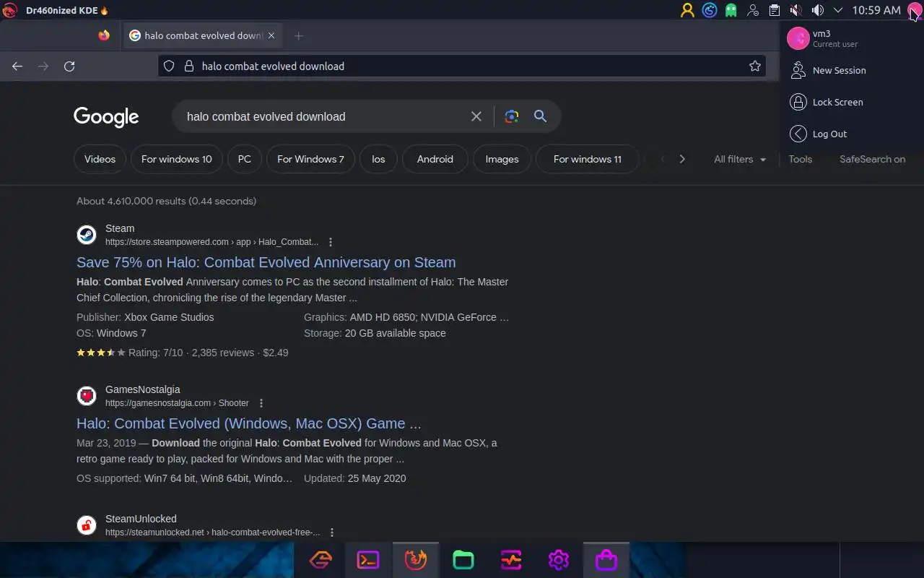Screen dimensions: 924x578
Task: Open the user-minus tray icon
Action: (753, 10)
